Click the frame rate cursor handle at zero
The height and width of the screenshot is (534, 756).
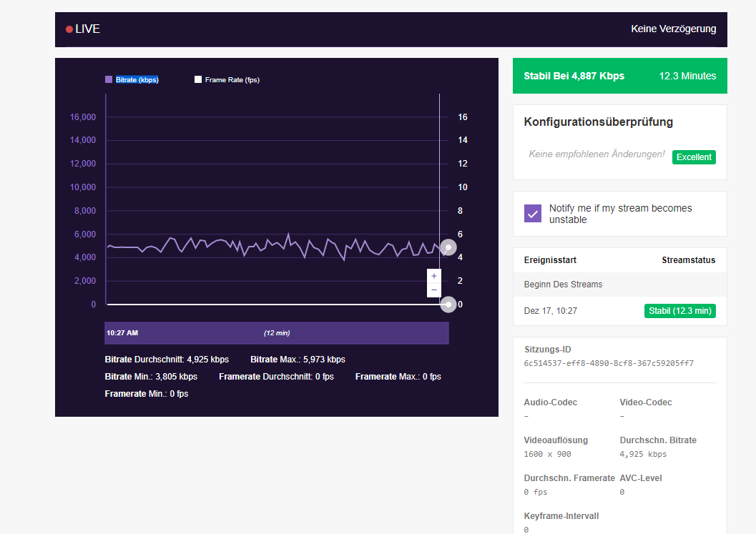pos(448,305)
